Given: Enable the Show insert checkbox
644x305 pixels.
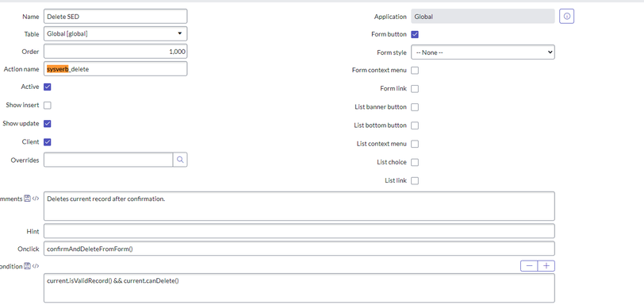Looking at the screenshot, I should (48, 105).
